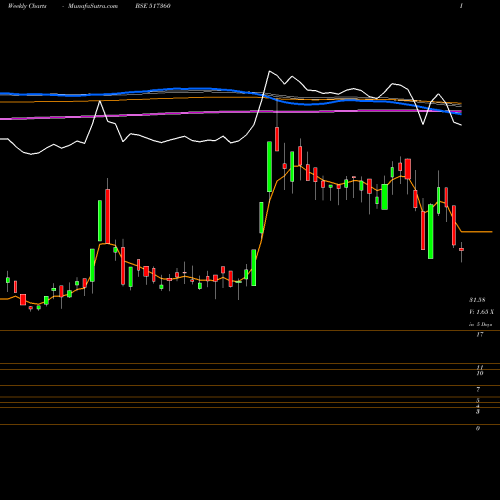Image resolution: width=500 pixels, height=500 pixels.
Task: Click the 'Weekly Charts' title text
Action: click(27, 6)
